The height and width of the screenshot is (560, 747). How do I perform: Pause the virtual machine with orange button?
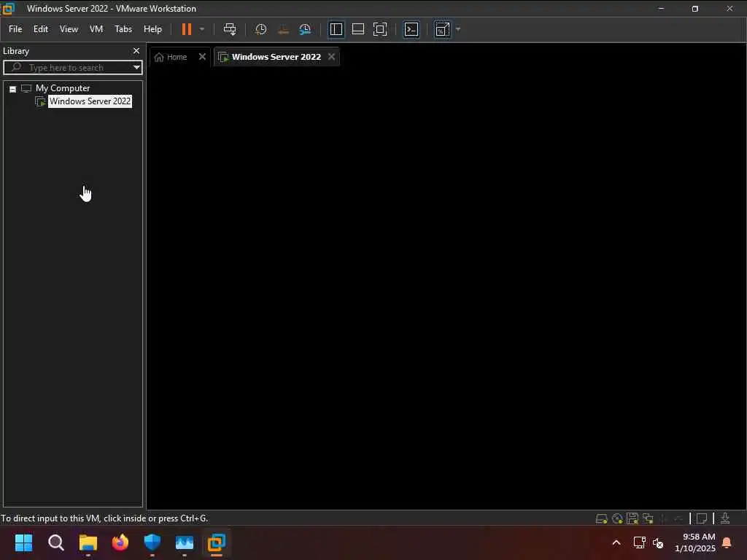click(186, 29)
